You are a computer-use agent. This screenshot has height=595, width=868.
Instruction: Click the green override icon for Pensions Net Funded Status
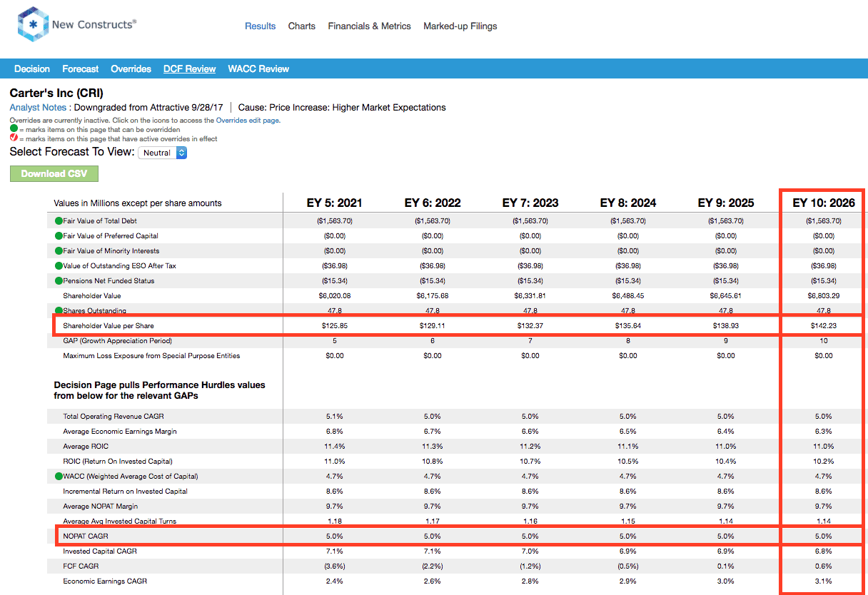tap(59, 281)
